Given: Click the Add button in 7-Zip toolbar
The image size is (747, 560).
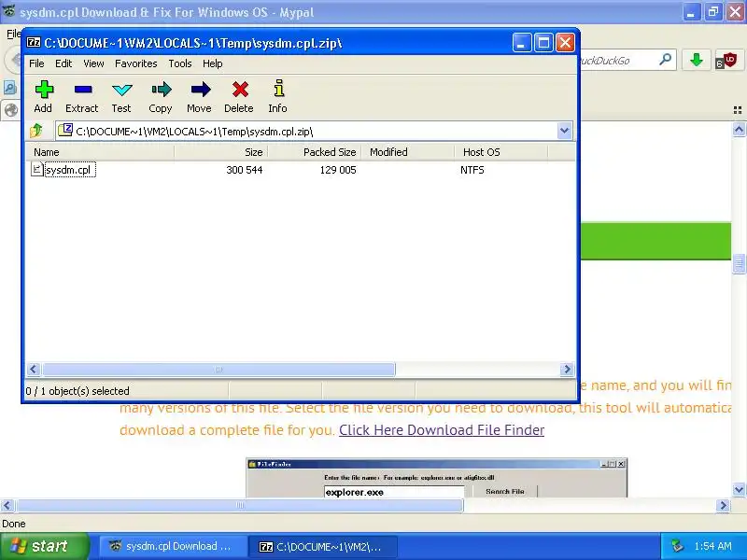Looking at the screenshot, I should pos(43,97).
